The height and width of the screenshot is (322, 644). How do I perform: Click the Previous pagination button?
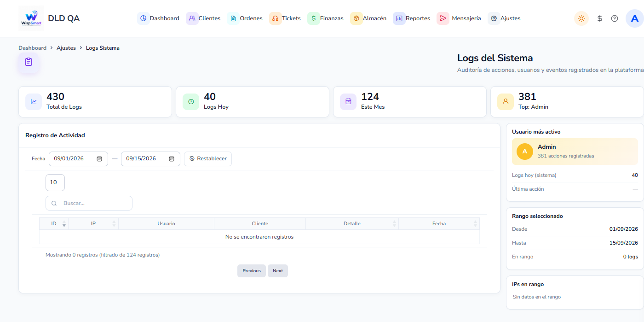click(x=252, y=271)
